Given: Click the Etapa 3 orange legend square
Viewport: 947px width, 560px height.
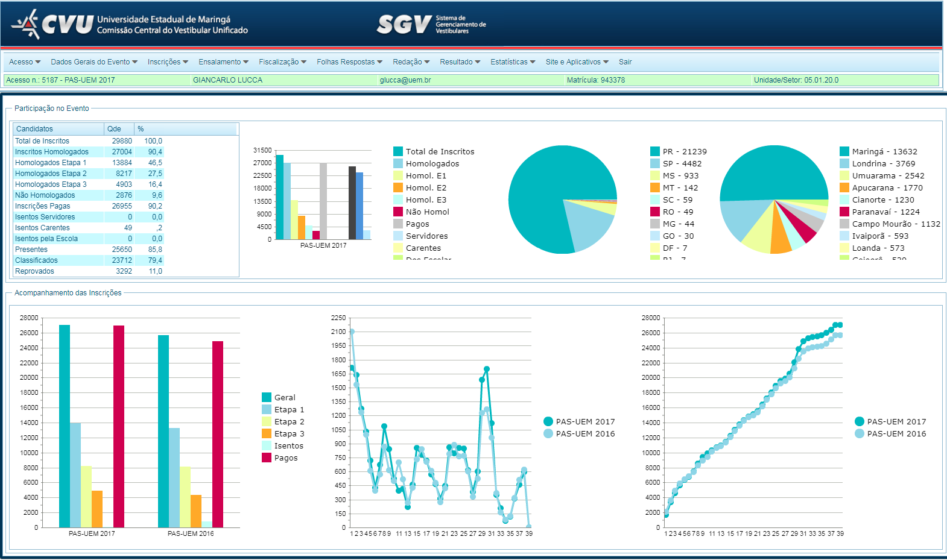Looking at the screenshot, I should 267,433.
